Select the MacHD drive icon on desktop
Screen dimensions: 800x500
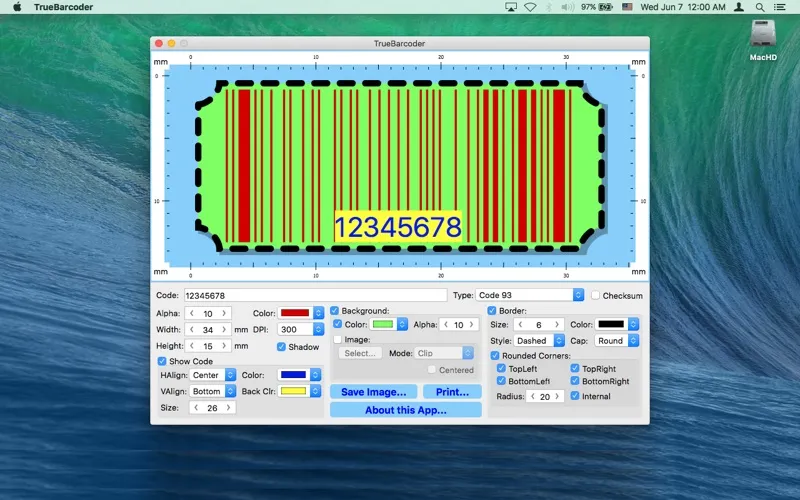click(x=764, y=38)
